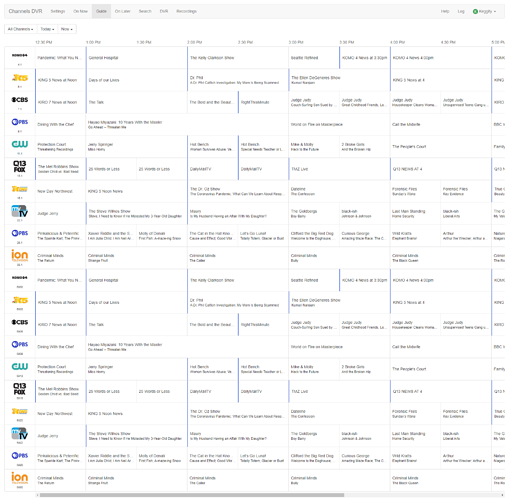Open the first ion Television channel logo
The image size is (508, 500).
[x=20, y=255]
